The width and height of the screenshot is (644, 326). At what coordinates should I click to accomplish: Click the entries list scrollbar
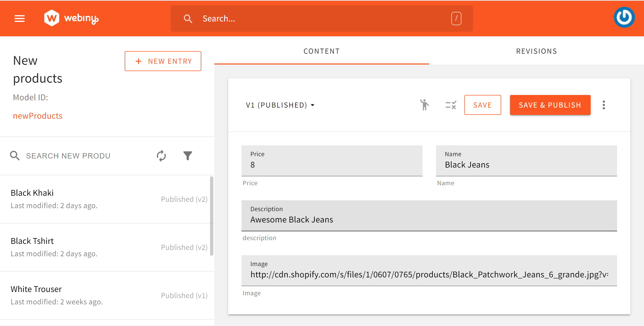pyautogui.click(x=212, y=216)
